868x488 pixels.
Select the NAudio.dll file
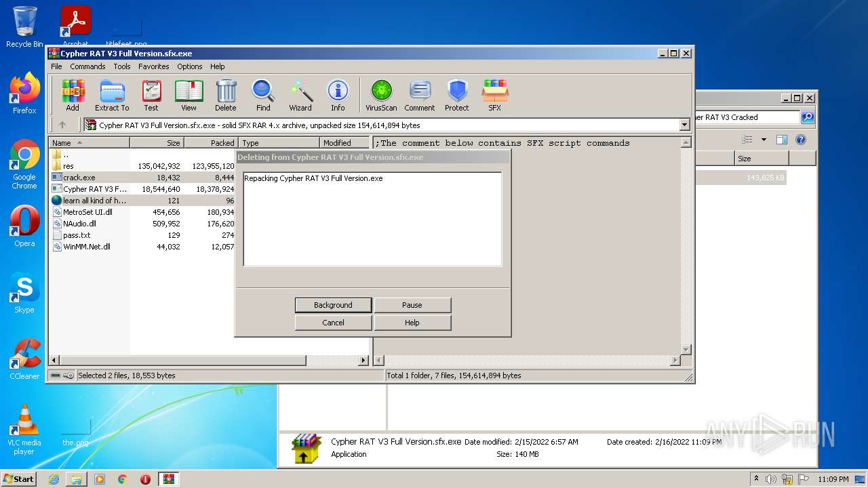pos(142,224)
